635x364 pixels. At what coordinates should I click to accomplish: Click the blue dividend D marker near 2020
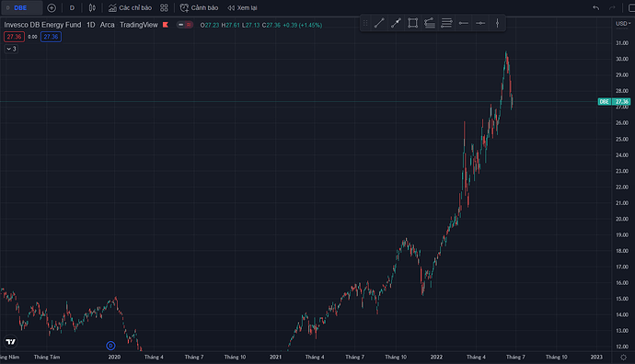click(x=110, y=346)
